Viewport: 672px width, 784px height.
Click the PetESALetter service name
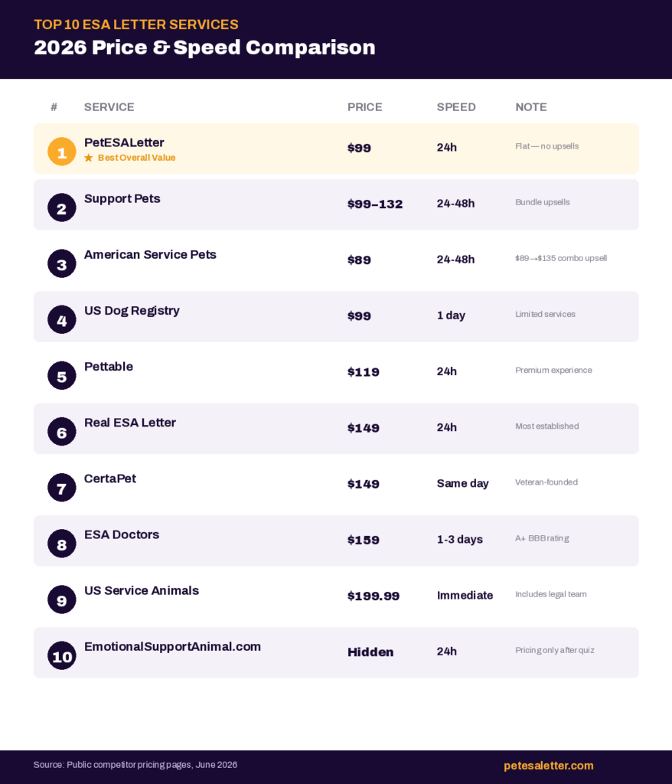tap(124, 142)
